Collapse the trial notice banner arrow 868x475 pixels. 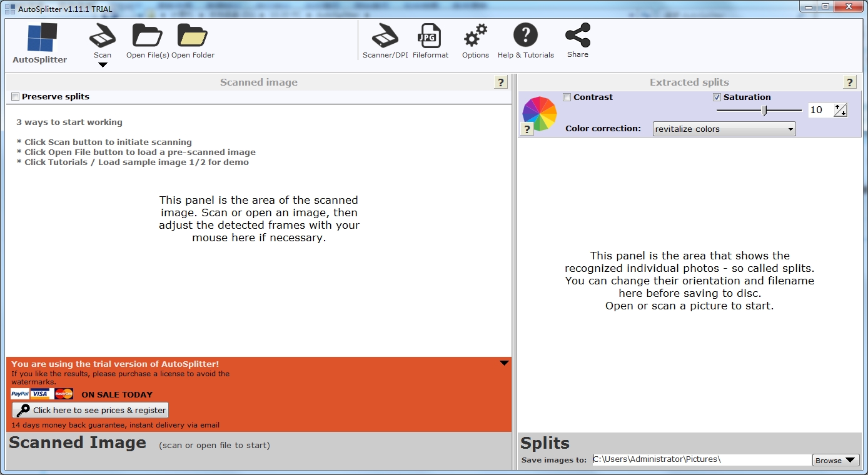504,363
